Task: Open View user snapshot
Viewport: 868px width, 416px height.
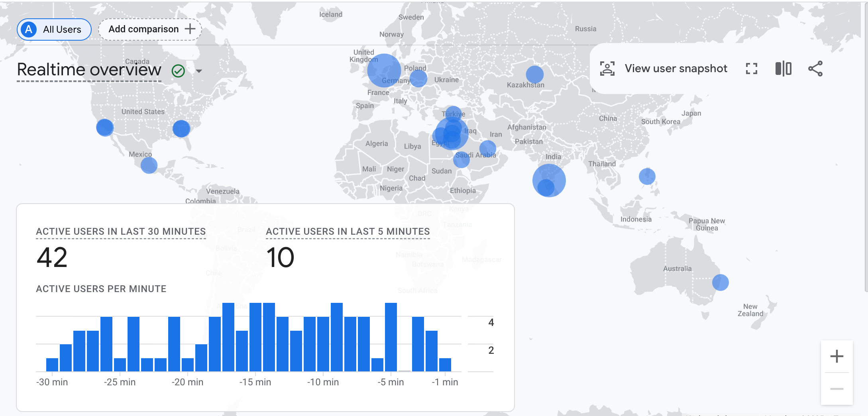Action: tap(676, 69)
